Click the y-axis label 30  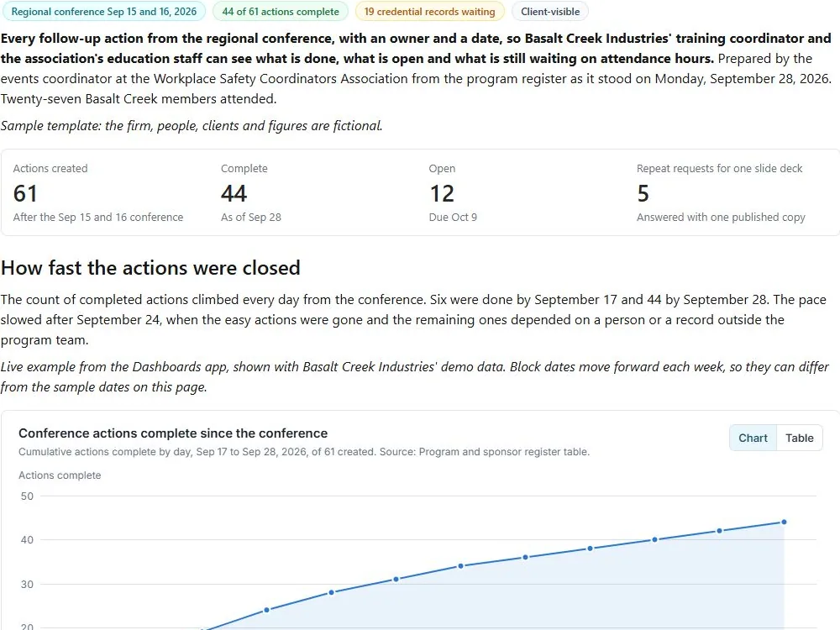(27, 584)
